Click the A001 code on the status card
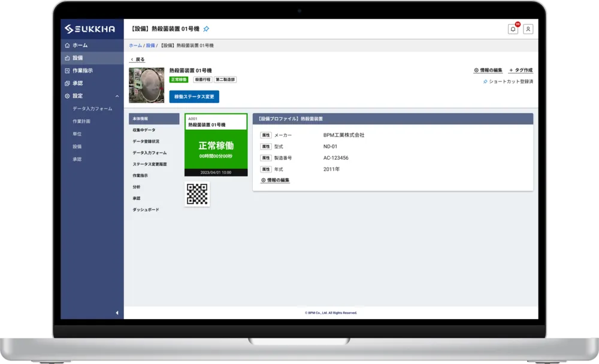Screen dimensions: 599x364 192,119
